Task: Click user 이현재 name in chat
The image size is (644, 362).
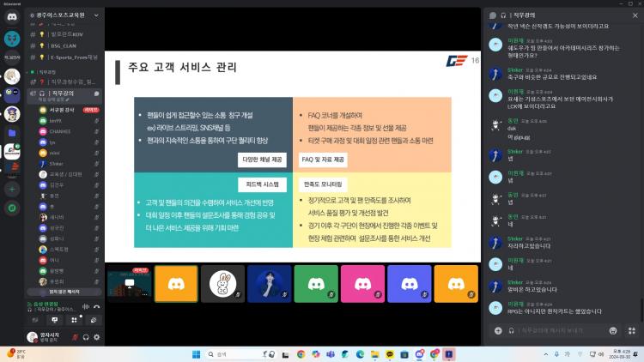Action: click(517, 39)
